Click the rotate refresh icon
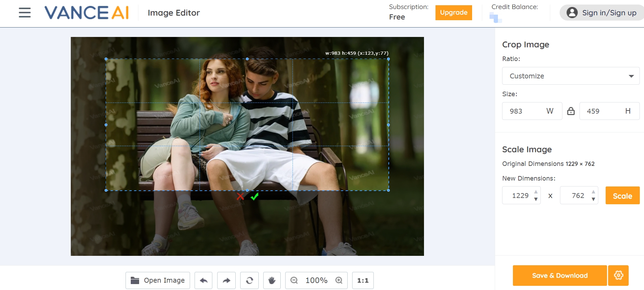Image resolution: width=644 pixels, height=290 pixels. [249, 281]
